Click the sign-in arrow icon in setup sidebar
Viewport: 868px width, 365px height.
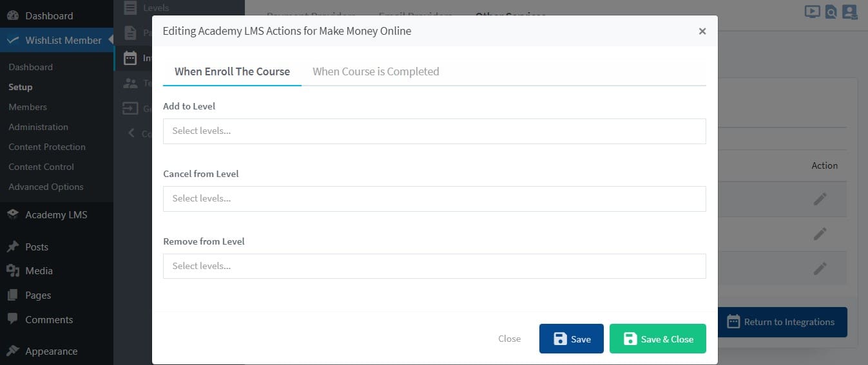coord(131,108)
